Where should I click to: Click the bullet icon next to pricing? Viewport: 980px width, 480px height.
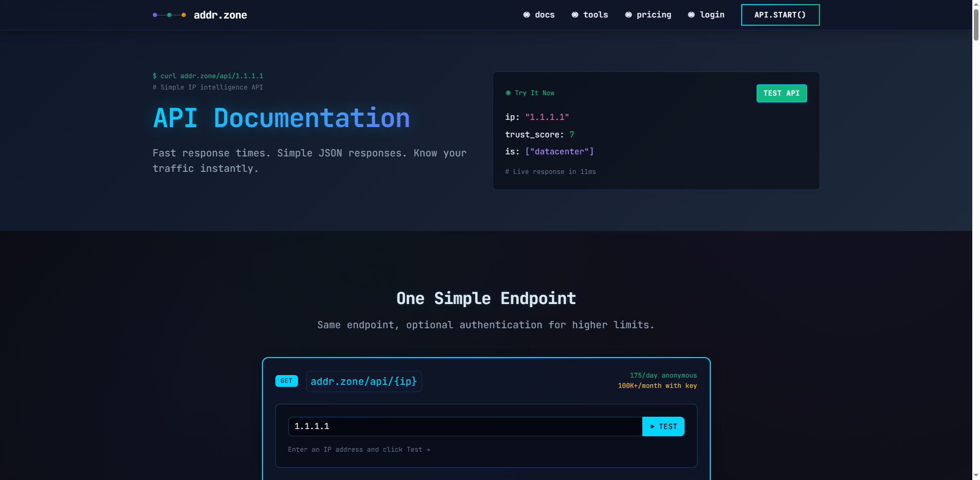[x=627, y=14]
